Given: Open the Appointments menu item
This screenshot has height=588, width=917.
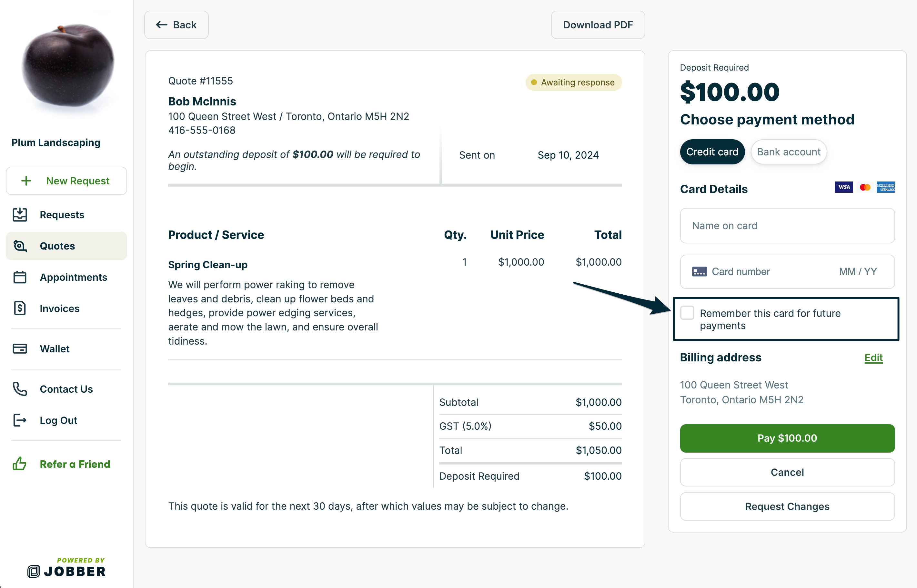Looking at the screenshot, I should pos(73,277).
